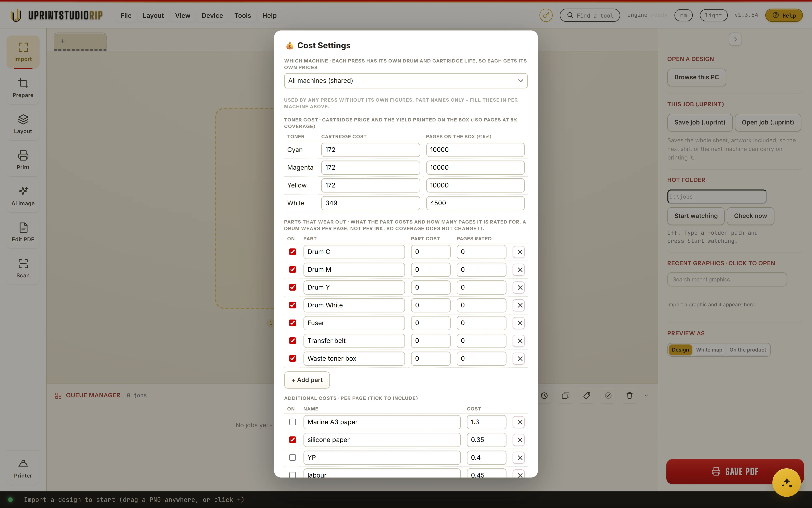The image size is (812, 508).
Task: Click the sparkle assistant floating button
Action: 786,482
